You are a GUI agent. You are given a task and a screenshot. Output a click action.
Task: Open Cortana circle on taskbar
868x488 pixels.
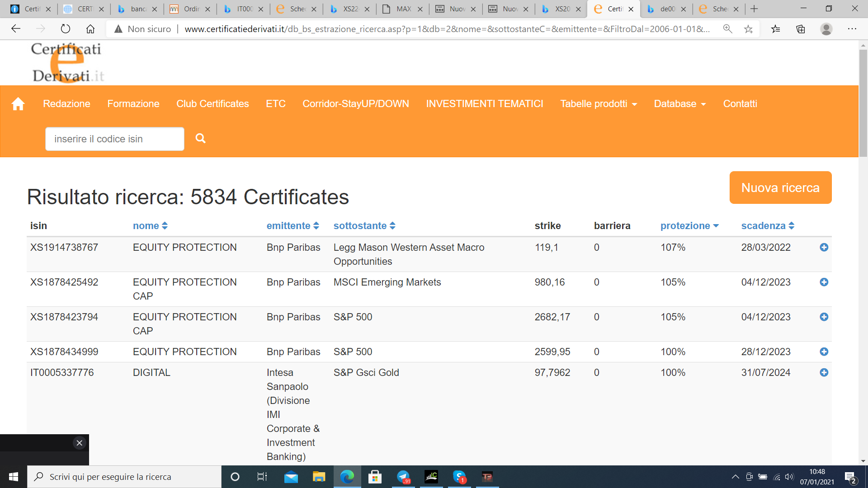click(x=235, y=477)
